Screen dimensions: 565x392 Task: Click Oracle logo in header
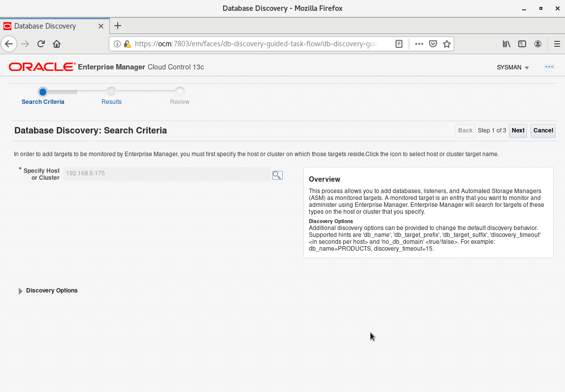pos(42,66)
